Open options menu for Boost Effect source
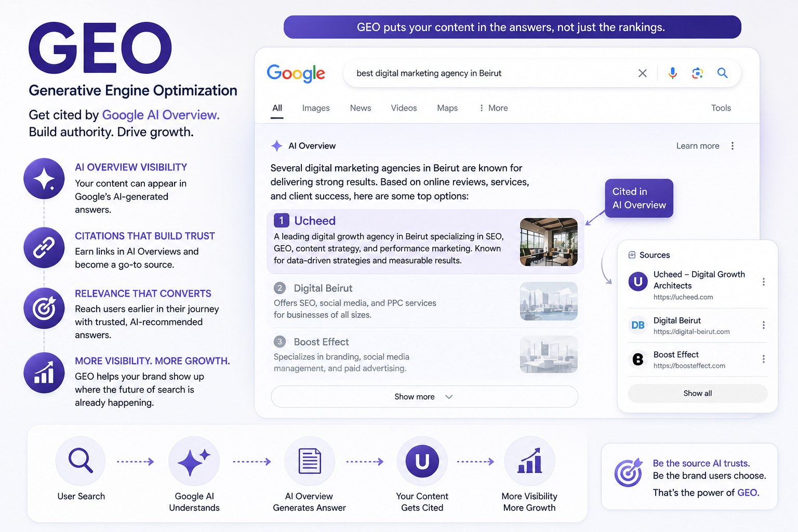Screen dimensions: 798x532 tap(764, 359)
